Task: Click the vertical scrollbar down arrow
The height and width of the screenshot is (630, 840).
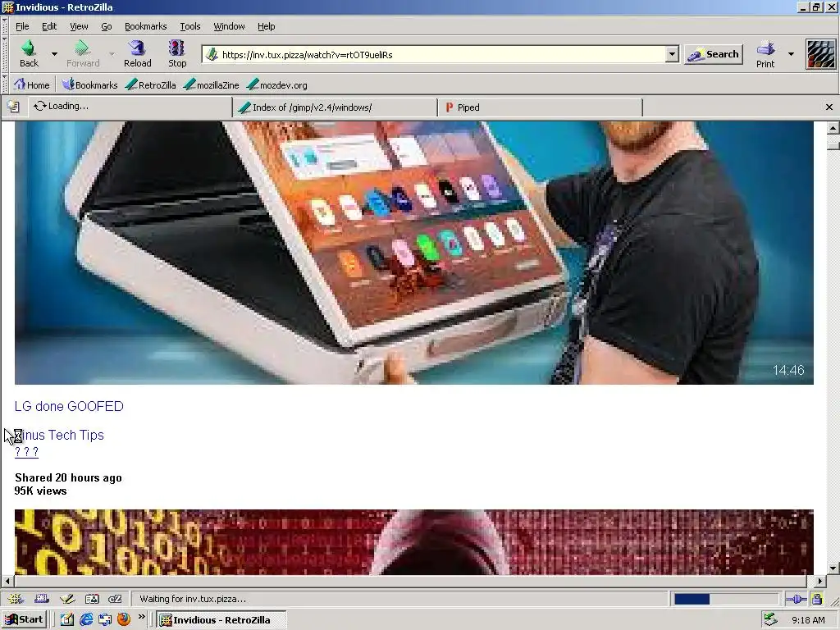Action: 833,568
